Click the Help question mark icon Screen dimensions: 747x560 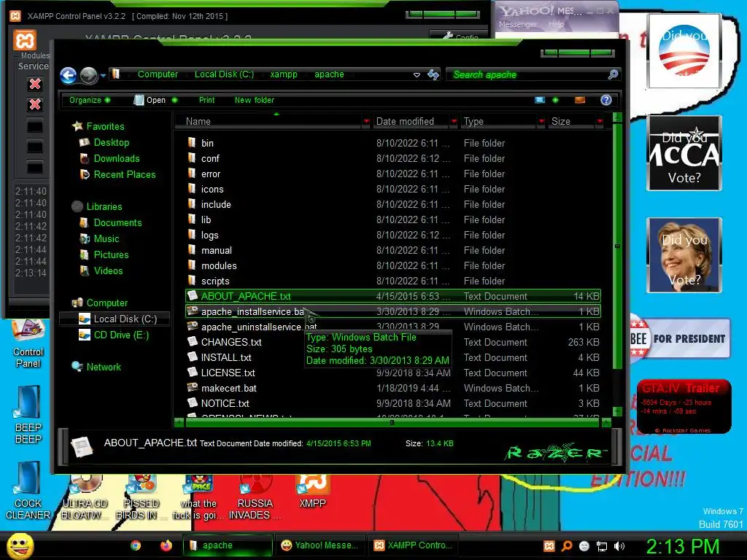(x=606, y=100)
